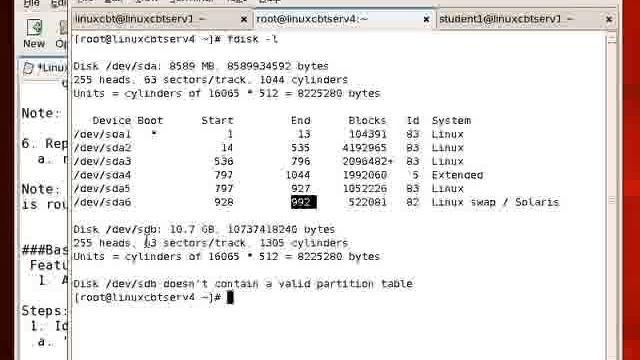
Task: Click the /dev/sda4 device entry
Action: pos(102,175)
